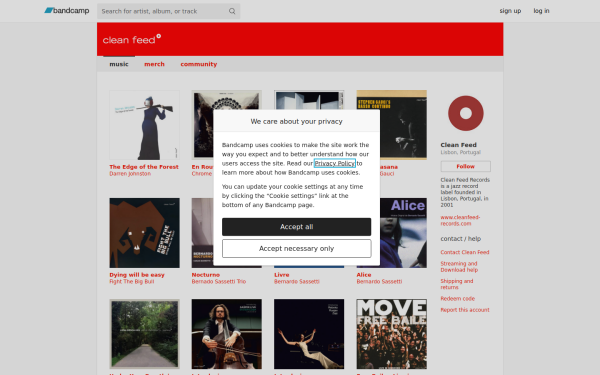The height and width of the screenshot is (375, 600).
Task: Click the Redeem code link
Action: point(457,298)
